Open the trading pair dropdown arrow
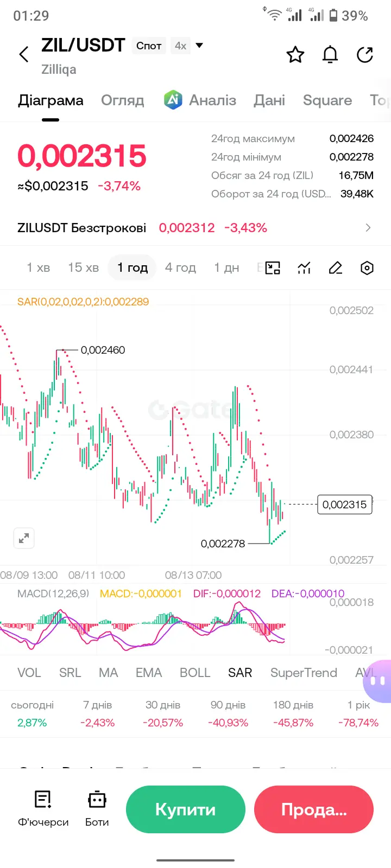Screen dimensions: 391x868 pyautogui.click(x=199, y=46)
